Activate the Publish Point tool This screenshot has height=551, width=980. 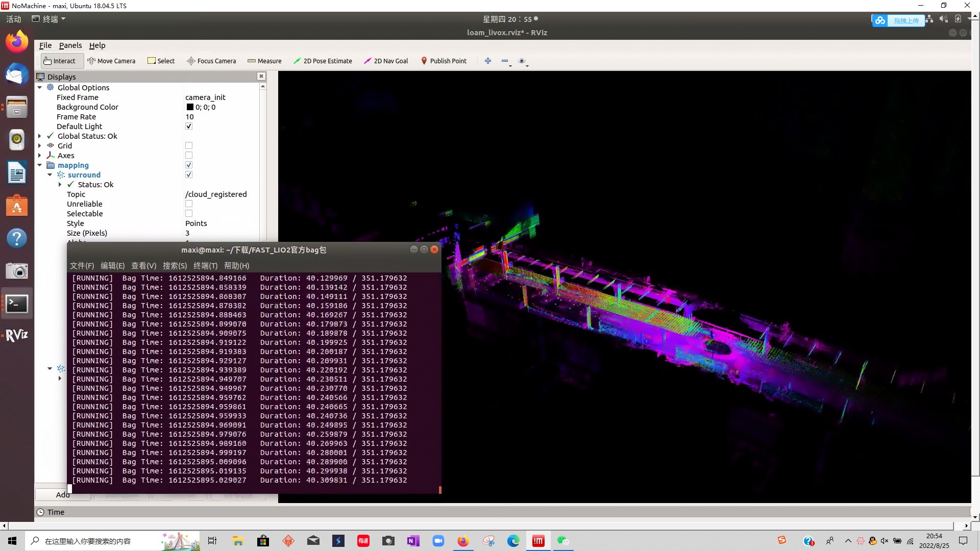[x=444, y=61]
